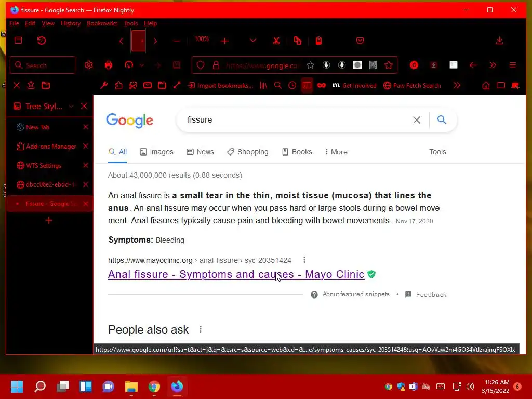Open the Settings gear icon in the toolbar
This screenshot has height=399, width=532.
click(x=89, y=65)
